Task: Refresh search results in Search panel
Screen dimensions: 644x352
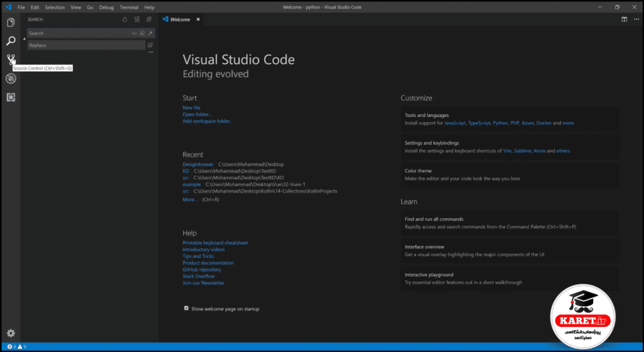Action: (x=125, y=19)
